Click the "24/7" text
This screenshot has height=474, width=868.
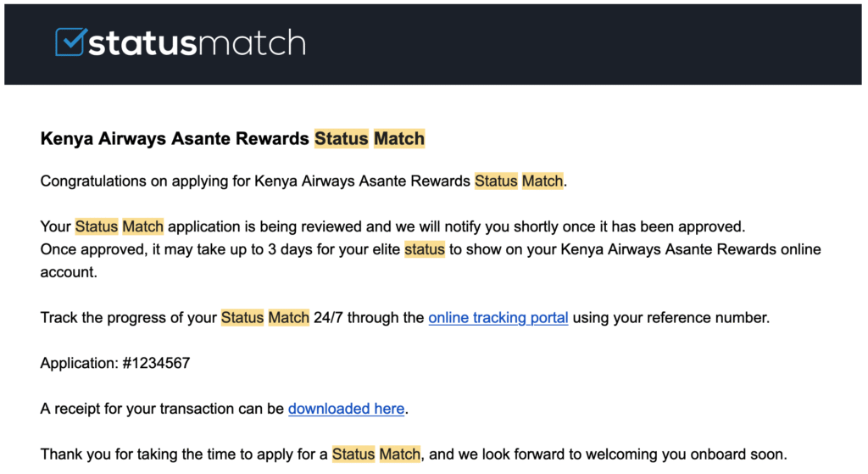pos(328,318)
